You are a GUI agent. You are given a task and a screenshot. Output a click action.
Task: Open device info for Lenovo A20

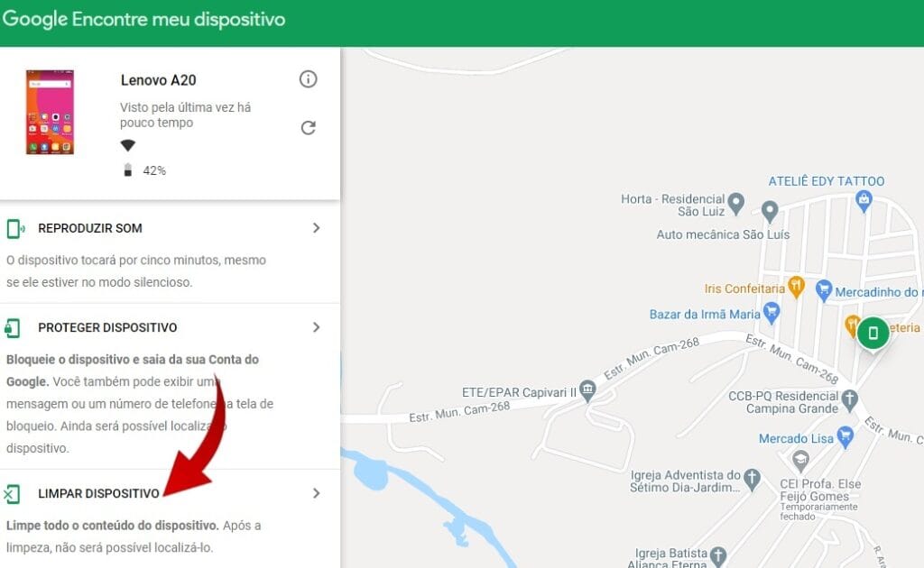(x=308, y=78)
